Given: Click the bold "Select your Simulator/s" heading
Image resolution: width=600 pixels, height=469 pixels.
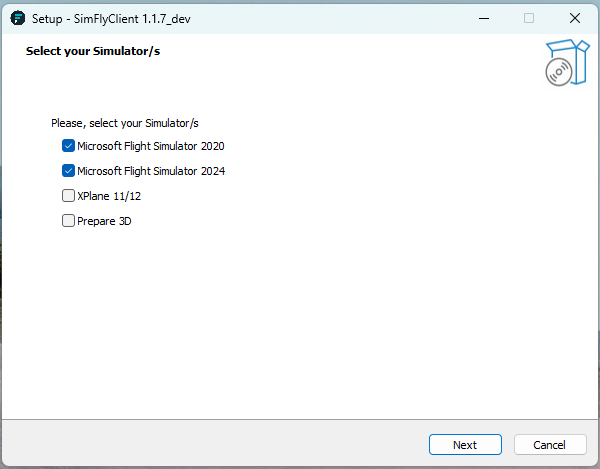Looking at the screenshot, I should point(93,51).
